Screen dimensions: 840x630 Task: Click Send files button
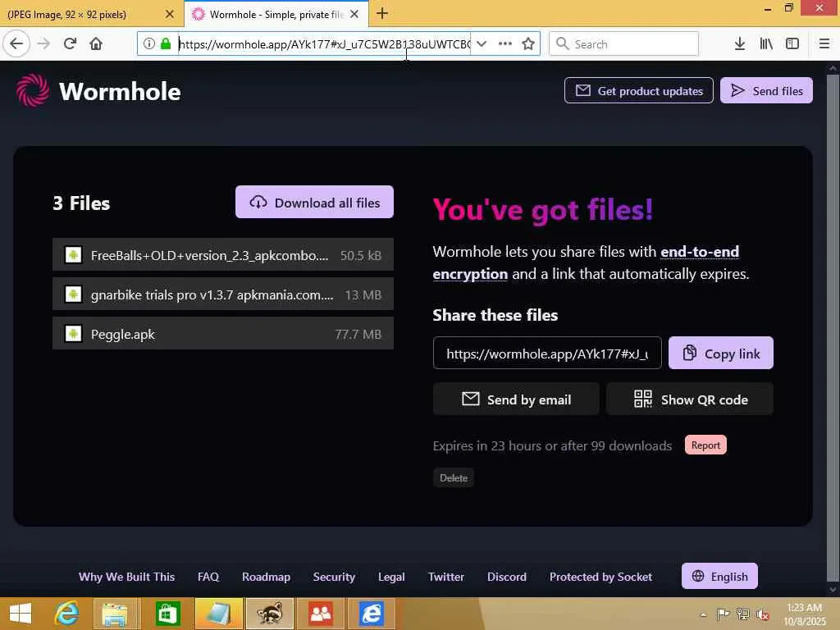(x=767, y=90)
